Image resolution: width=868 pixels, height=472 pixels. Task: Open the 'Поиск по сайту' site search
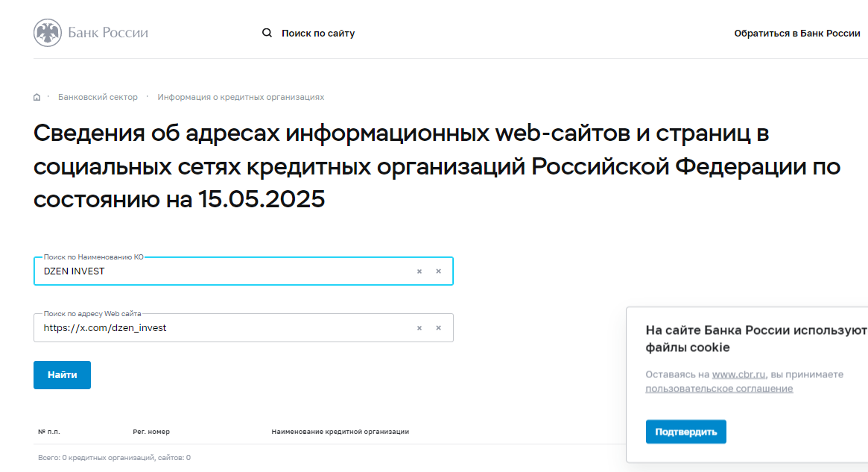[x=318, y=34]
